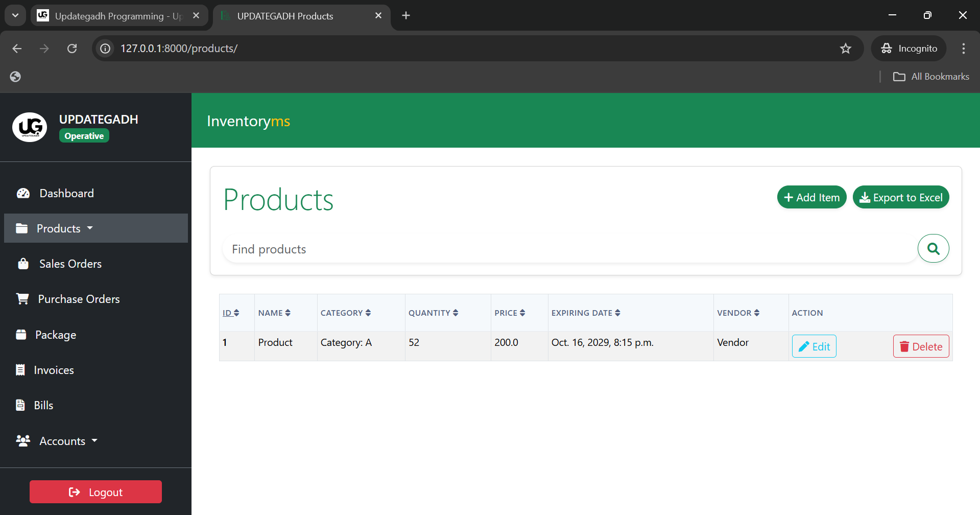The width and height of the screenshot is (980, 515).
Task: Open the tab search dropdown arrow
Action: (15, 15)
